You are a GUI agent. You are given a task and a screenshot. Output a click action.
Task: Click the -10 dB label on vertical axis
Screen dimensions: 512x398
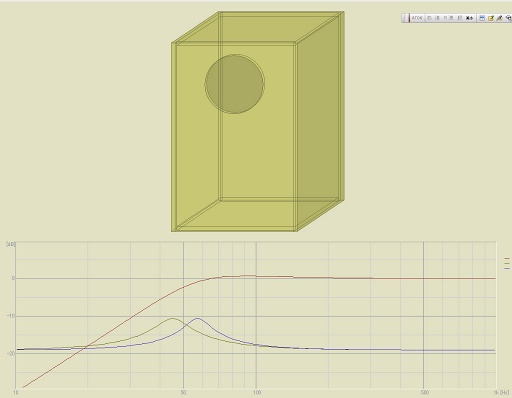pos(11,316)
